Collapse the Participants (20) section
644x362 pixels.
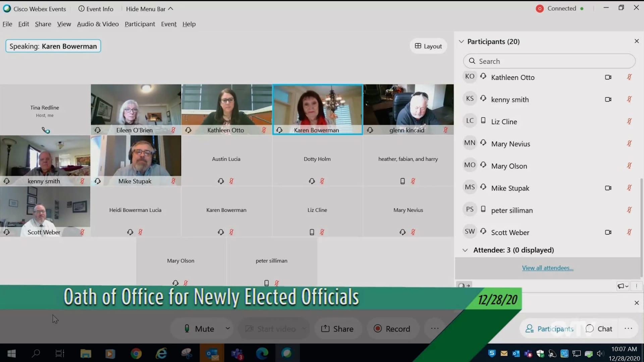click(462, 42)
